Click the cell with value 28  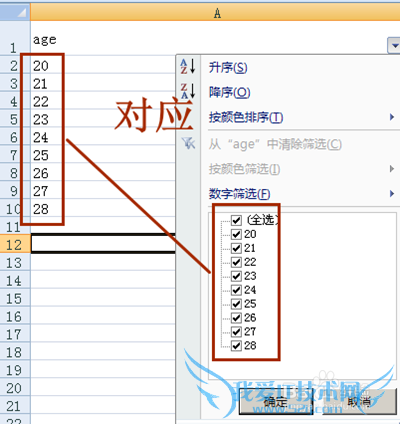pyautogui.click(x=103, y=209)
